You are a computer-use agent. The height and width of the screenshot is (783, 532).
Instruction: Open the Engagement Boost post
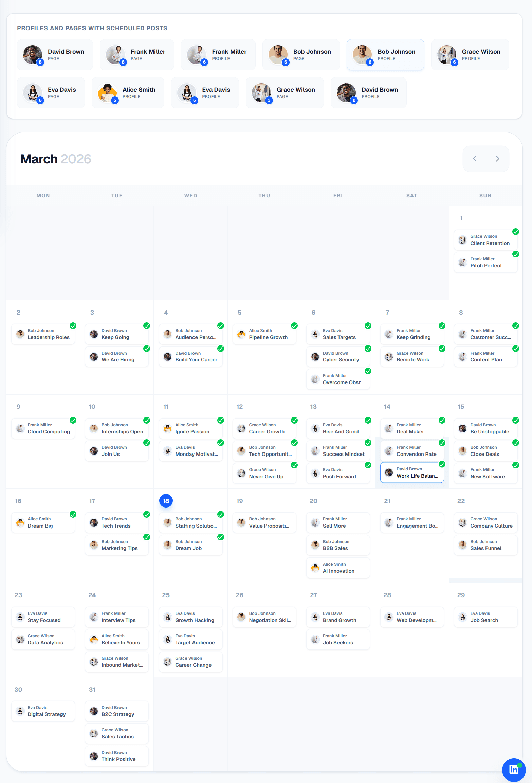click(412, 522)
